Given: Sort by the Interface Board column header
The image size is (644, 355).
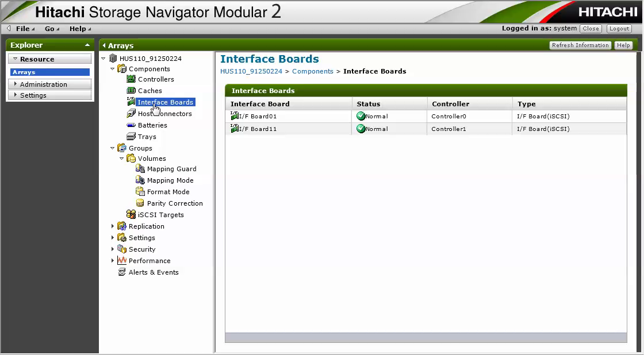Looking at the screenshot, I should click(x=288, y=104).
